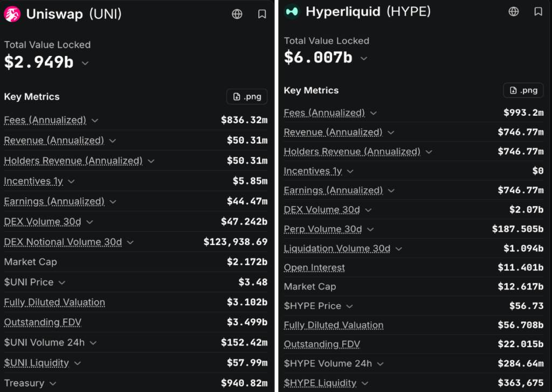Expand Hyperliquid Revenue (Annualized) chevron

coord(391,132)
